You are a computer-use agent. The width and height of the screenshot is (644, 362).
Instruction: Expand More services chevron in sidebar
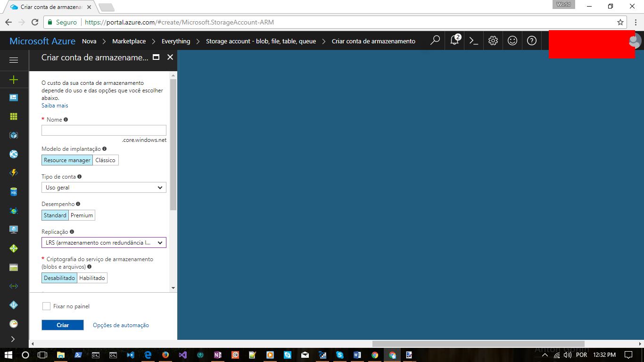[x=13, y=339]
